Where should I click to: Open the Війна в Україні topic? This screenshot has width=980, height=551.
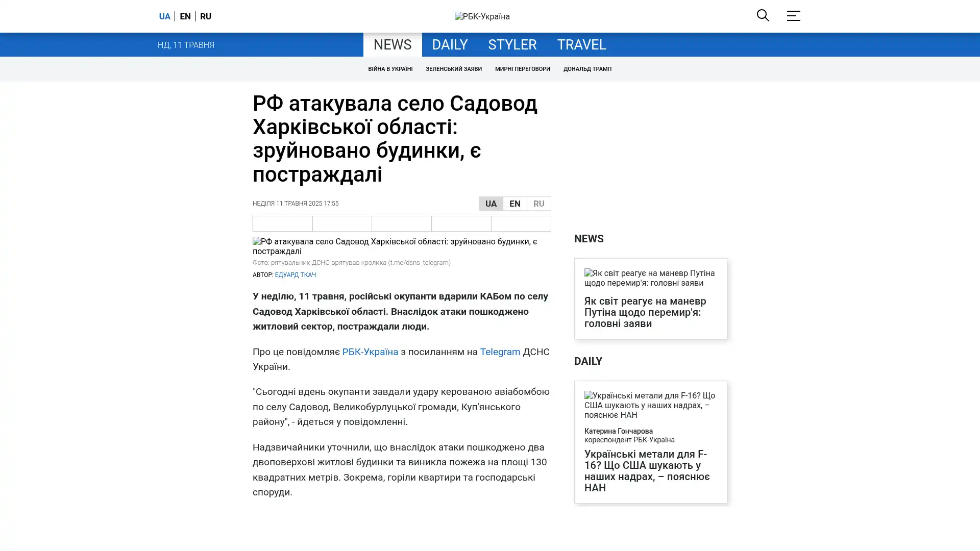click(390, 69)
